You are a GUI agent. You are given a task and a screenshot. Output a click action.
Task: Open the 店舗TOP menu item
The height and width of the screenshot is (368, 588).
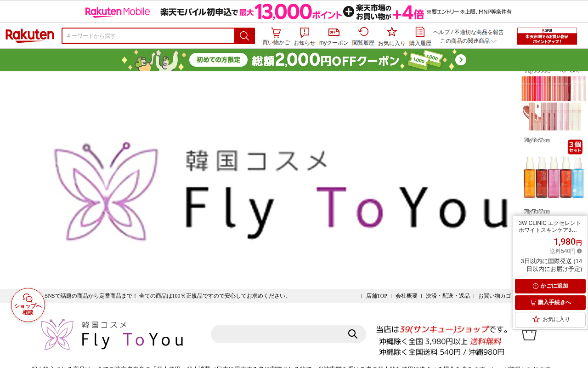click(376, 296)
